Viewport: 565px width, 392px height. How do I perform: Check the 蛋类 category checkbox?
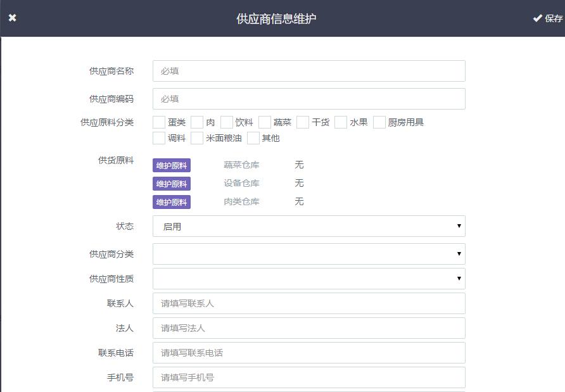click(x=159, y=122)
